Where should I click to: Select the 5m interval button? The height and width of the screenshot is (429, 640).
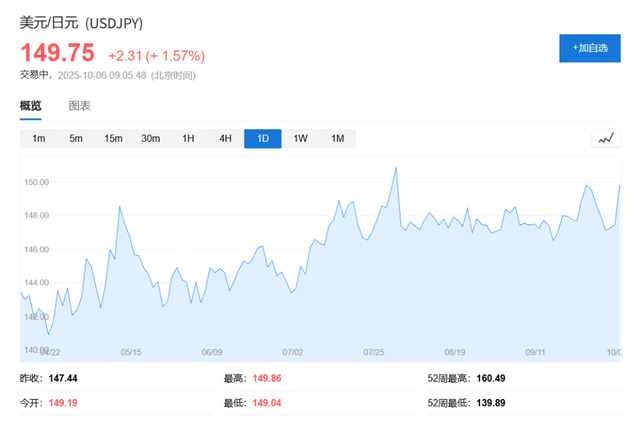(x=76, y=139)
